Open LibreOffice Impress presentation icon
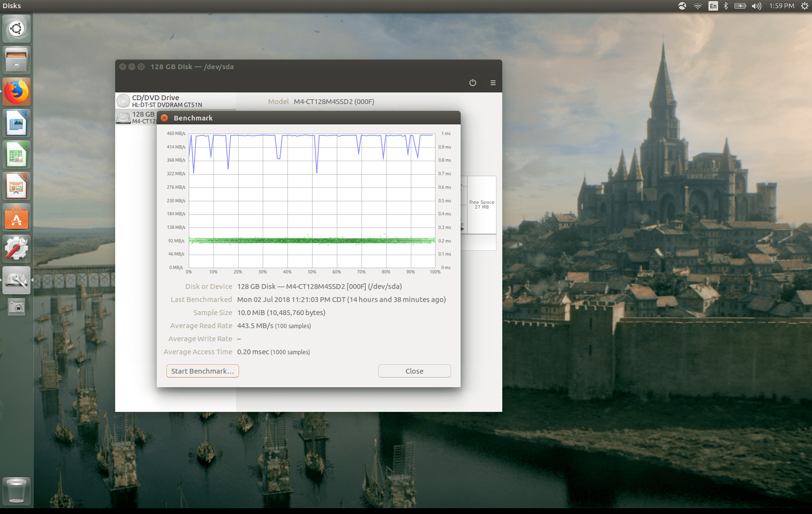This screenshot has height=514, width=812. [16, 186]
